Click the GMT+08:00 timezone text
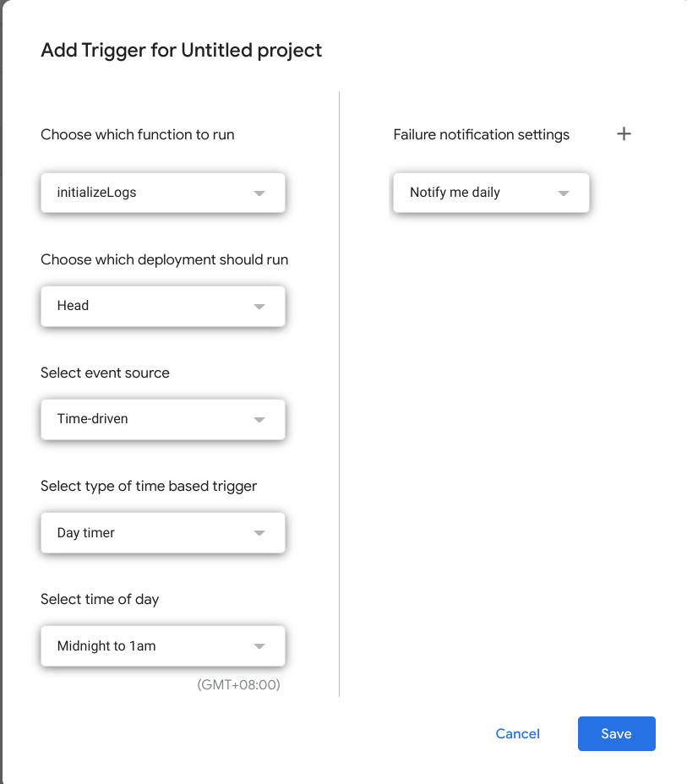 (238, 684)
